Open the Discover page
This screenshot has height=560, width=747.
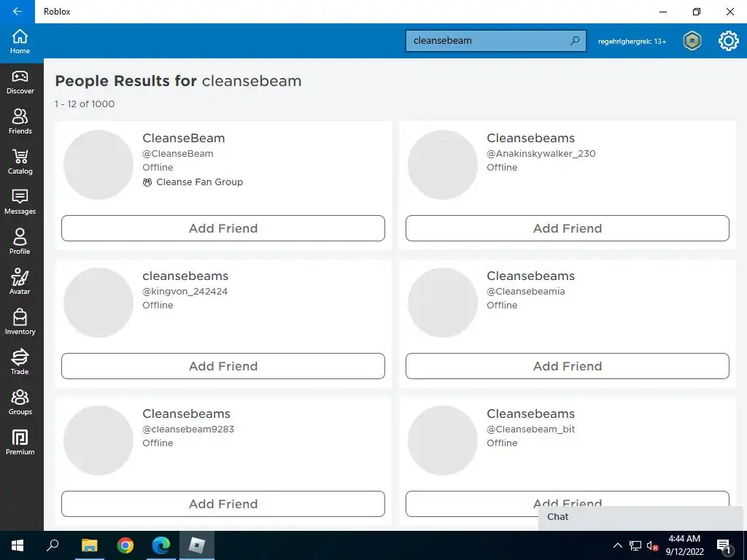click(20, 82)
